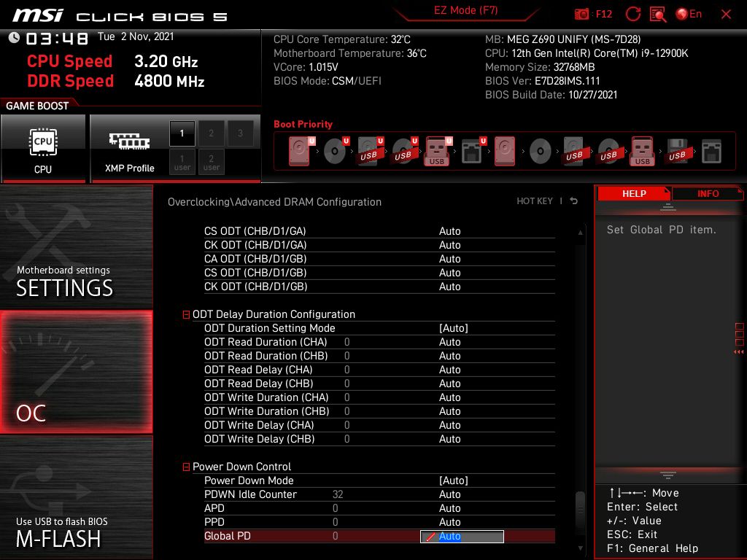Select ODT Write Delay (CHA) row
The height and width of the screenshot is (560, 747).
click(x=379, y=425)
